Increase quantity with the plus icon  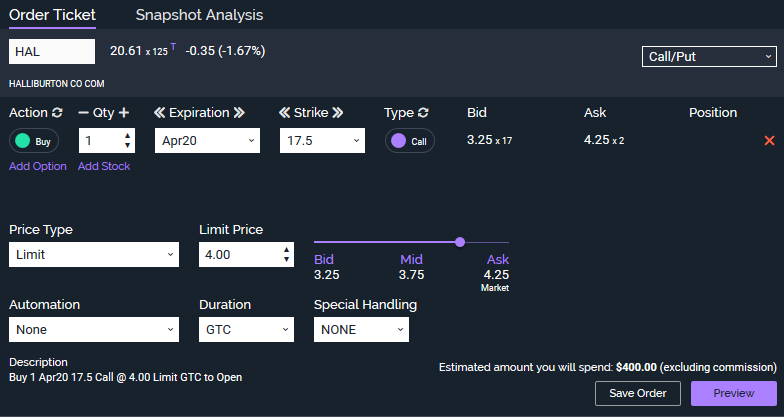pyautogui.click(x=124, y=113)
